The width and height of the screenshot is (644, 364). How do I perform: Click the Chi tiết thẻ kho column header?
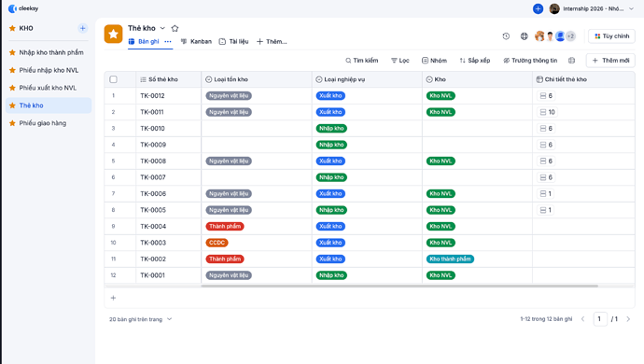pos(583,79)
